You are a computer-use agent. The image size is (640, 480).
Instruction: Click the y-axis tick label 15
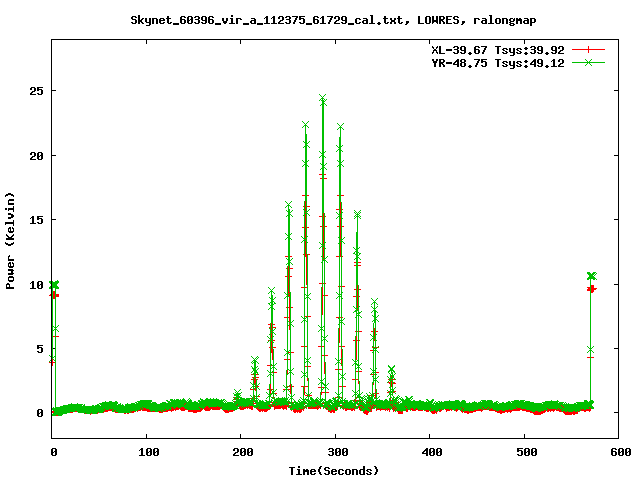click(36, 220)
